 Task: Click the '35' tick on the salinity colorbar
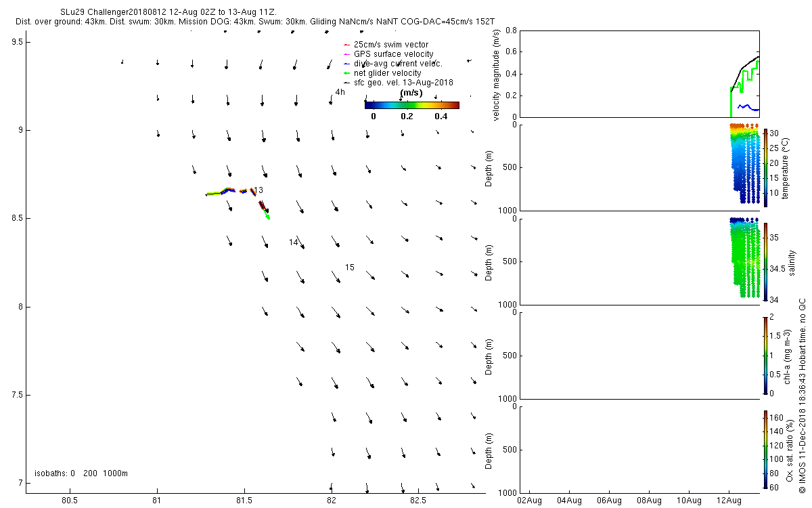(774, 237)
